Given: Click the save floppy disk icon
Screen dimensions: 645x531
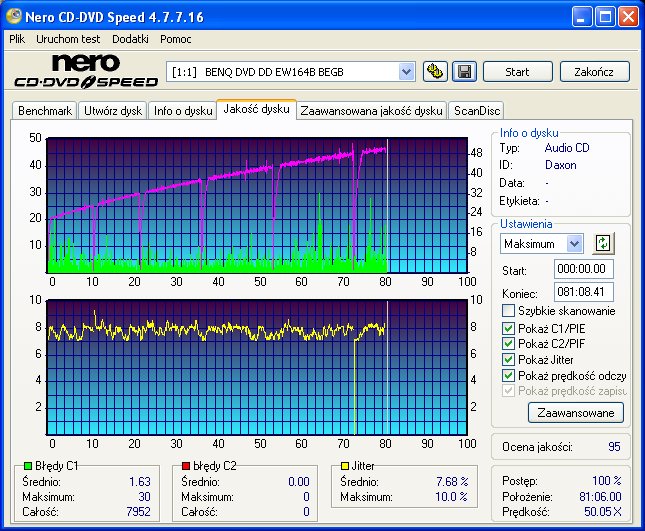Looking at the screenshot, I should [x=464, y=72].
